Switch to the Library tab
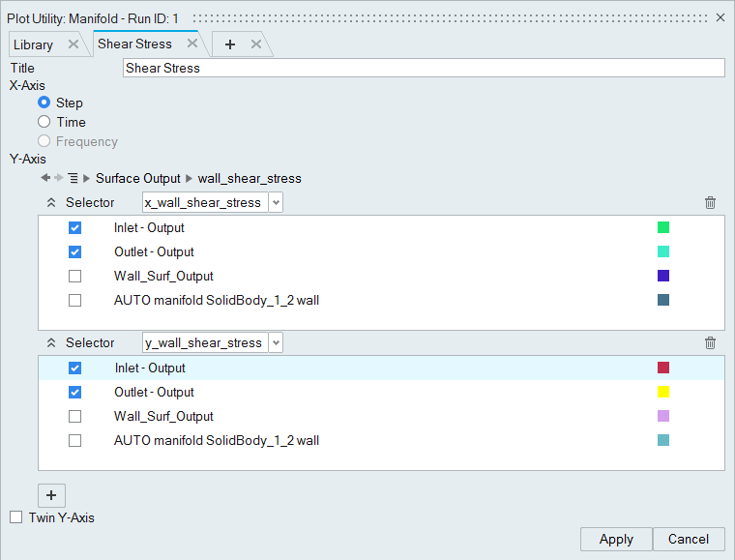Image resolution: width=735 pixels, height=560 pixels. click(x=34, y=44)
